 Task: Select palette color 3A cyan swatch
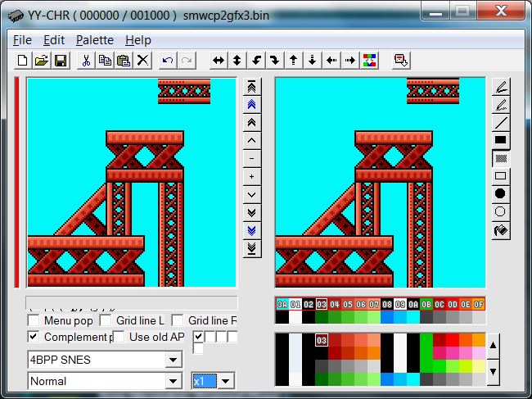click(282, 304)
